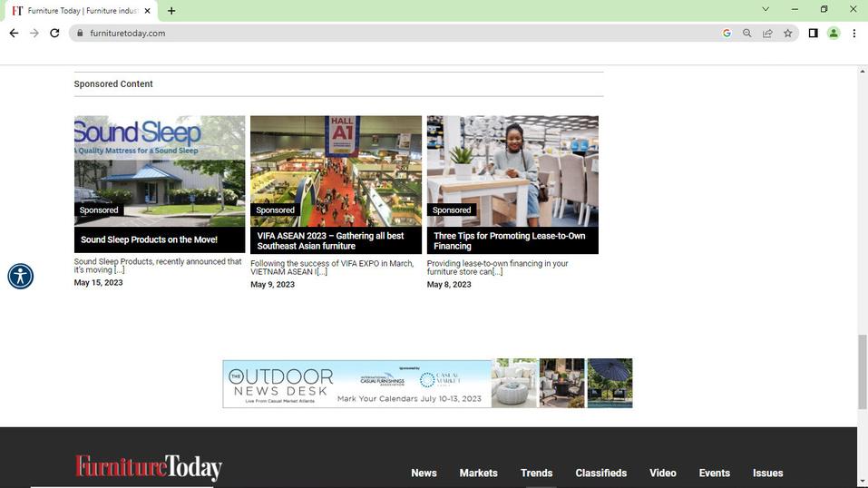
Task: Open lease-to-own financing article image
Action: point(512,171)
